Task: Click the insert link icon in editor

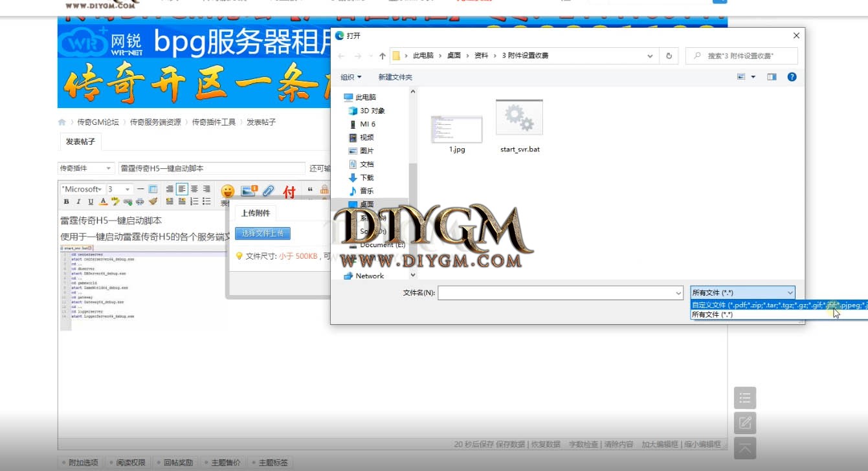Action: coord(128,201)
